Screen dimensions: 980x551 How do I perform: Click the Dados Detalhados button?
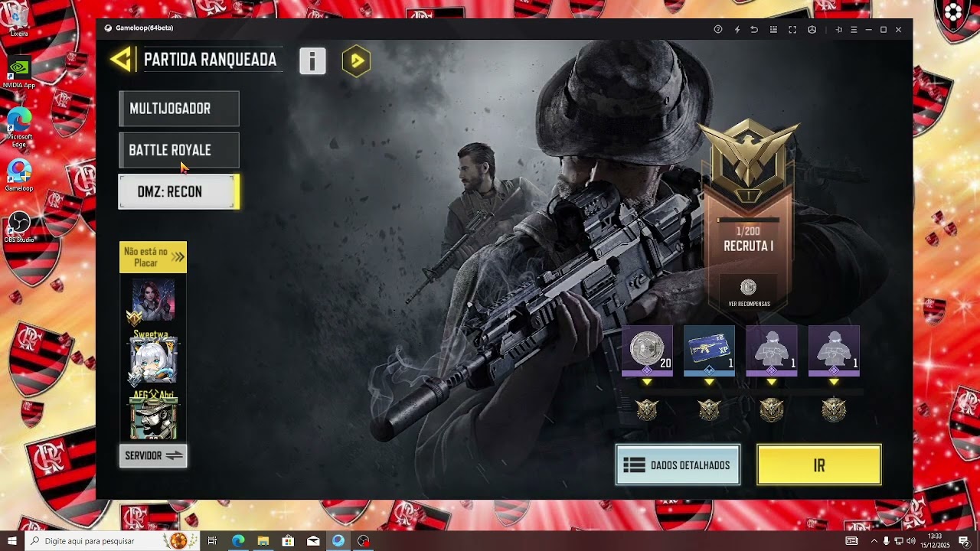coord(678,465)
